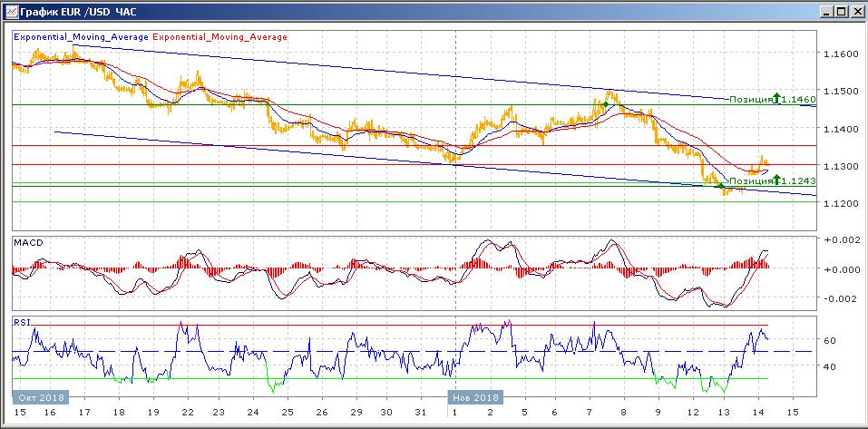Click the green arrow at Позиция 1.1460
Image resolution: width=868 pixels, height=429 pixels.
776,97
